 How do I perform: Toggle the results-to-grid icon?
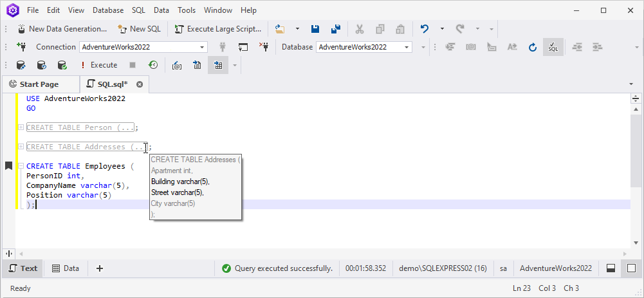tap(218, 65)
